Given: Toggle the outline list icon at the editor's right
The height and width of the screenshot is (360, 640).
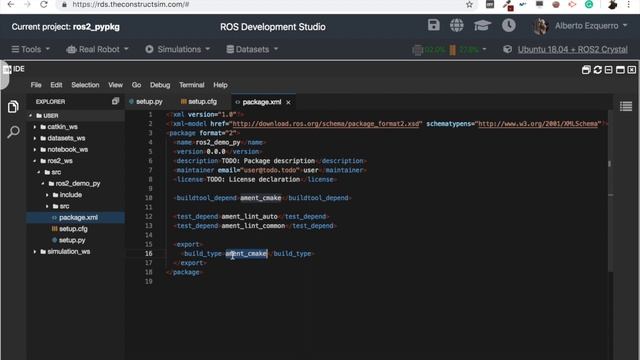Looking at the screenshot, I should pyautogui.click(x=626, y=106).
